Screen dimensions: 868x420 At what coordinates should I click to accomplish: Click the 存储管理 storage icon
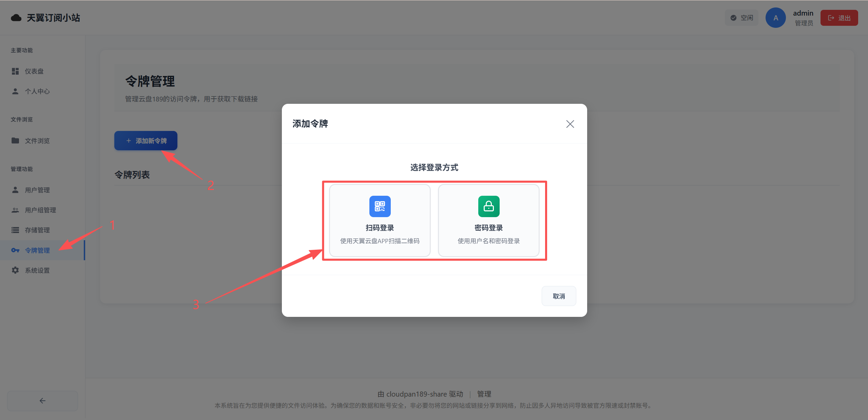(x=15, y=230)
